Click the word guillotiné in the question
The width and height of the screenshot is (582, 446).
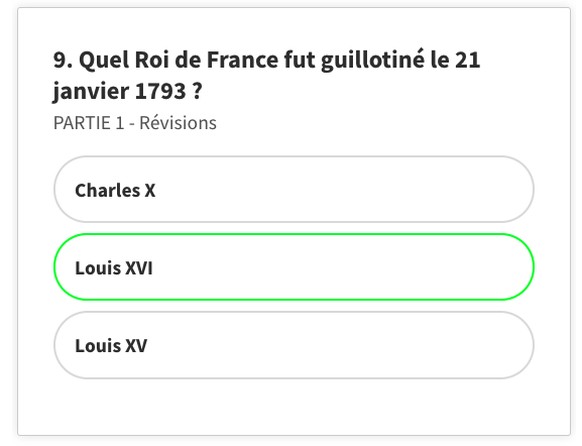372,60
